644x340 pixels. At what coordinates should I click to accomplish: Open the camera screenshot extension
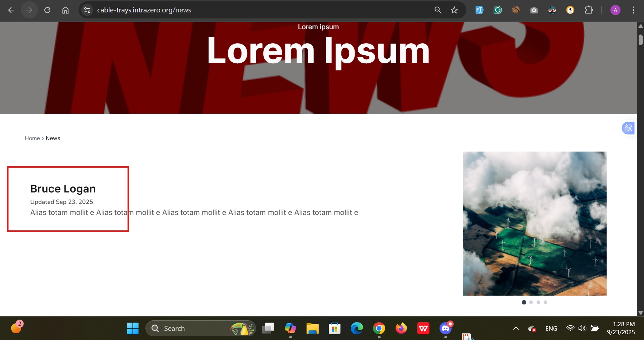(534, 10)
